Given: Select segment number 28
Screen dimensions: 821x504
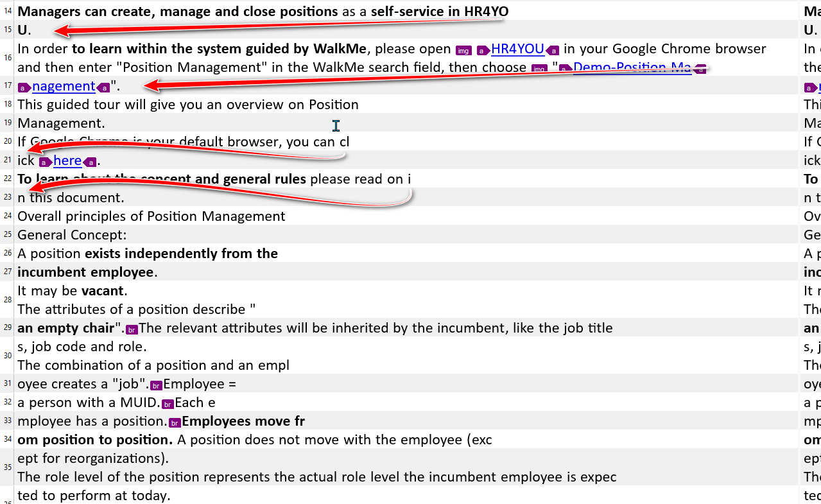Looking at the screenshot, I should (x=8, y=300).
